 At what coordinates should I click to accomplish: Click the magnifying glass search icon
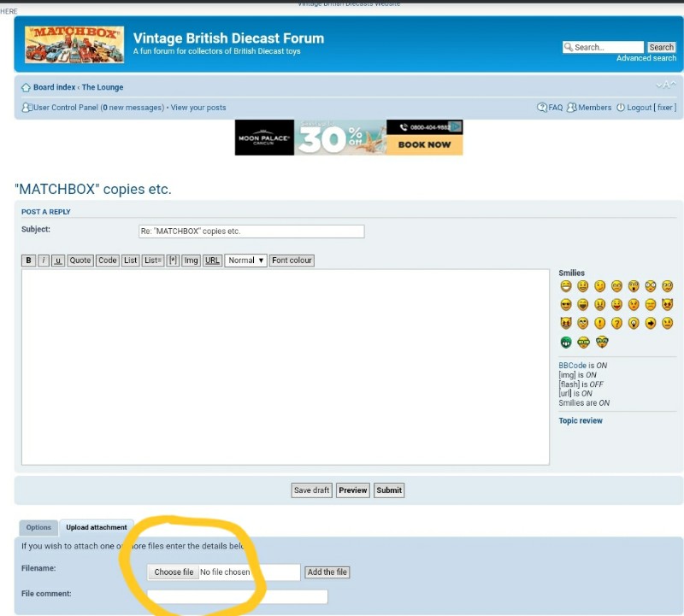pos(569,47)
